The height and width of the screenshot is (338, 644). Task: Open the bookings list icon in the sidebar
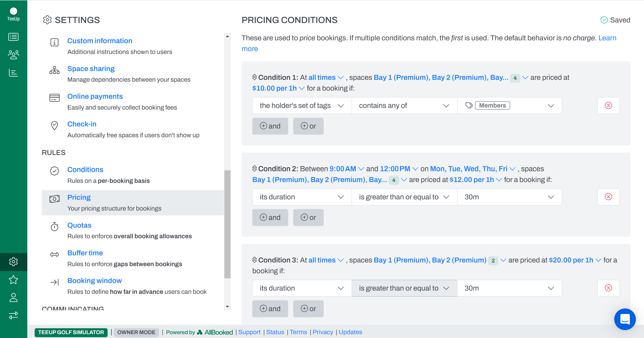(13, 36)
